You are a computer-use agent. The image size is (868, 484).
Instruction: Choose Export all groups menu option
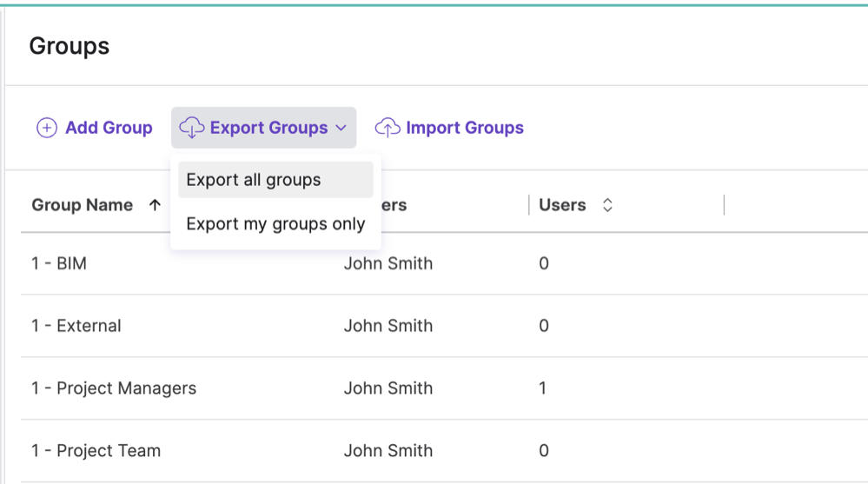pyautogui.click(x=275, y=179)
